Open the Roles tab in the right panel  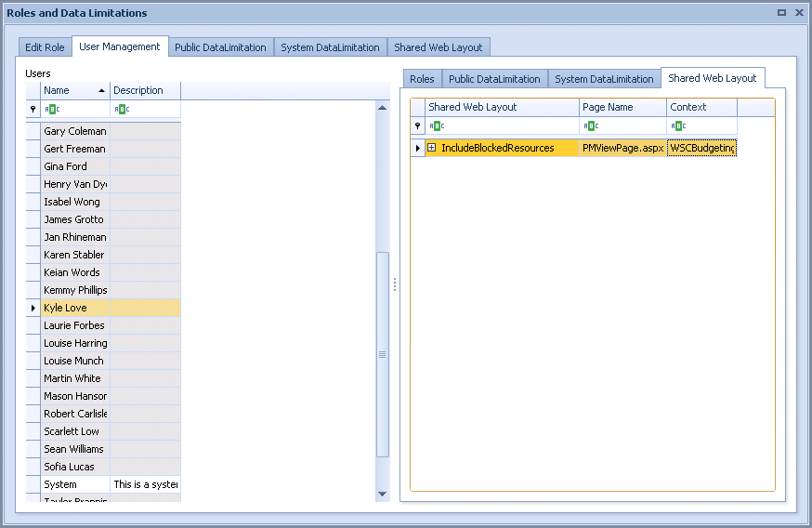422,79
